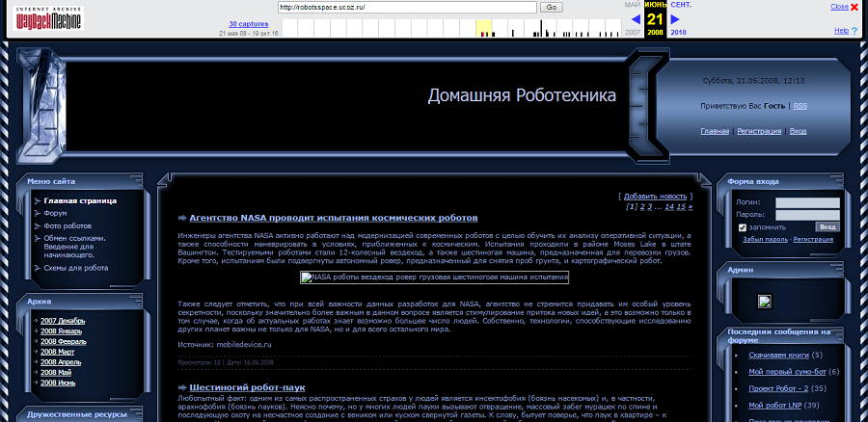Go to previous capture with left blue arrow
Screen dimensions: 868x422
[636, 19]
